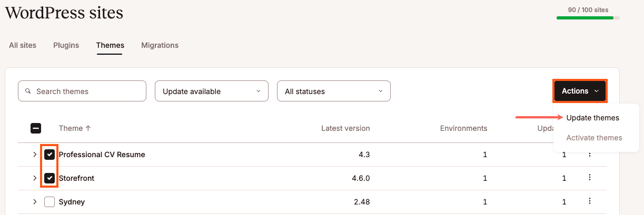This screenshot has width=644, height=215.
Task: Uncheck the Professional CV Resume checkbox
Action: (49, 155)
